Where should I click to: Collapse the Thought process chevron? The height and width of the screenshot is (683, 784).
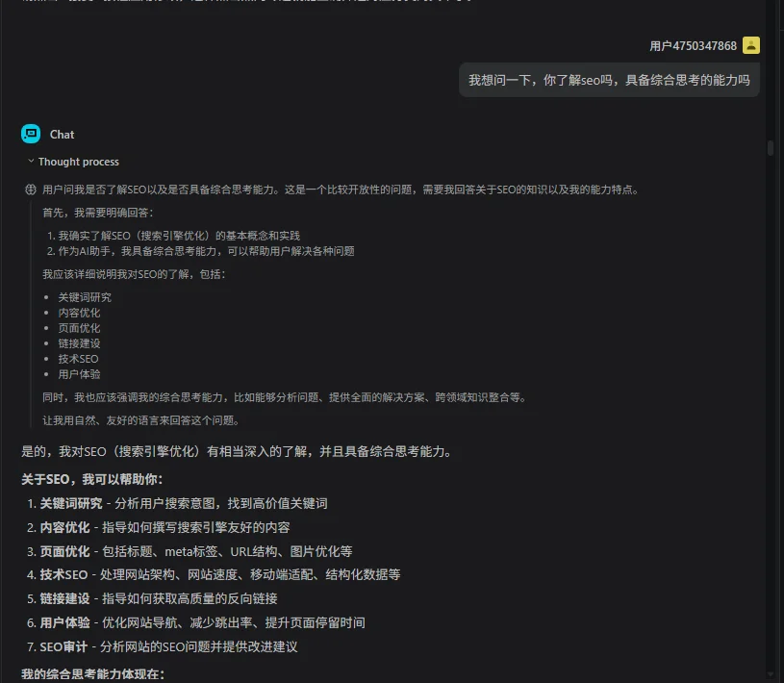(x=31, y=161)
